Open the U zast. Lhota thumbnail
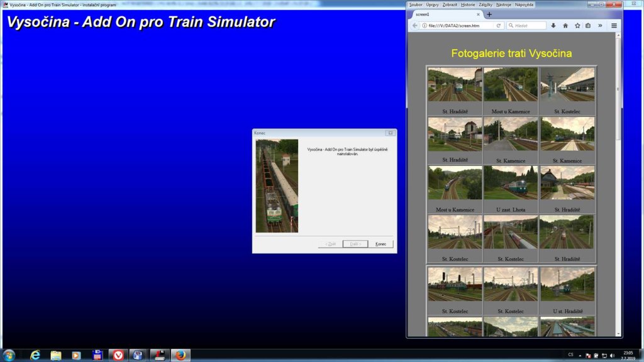The image size is (644, 362). tap(511, 183)
